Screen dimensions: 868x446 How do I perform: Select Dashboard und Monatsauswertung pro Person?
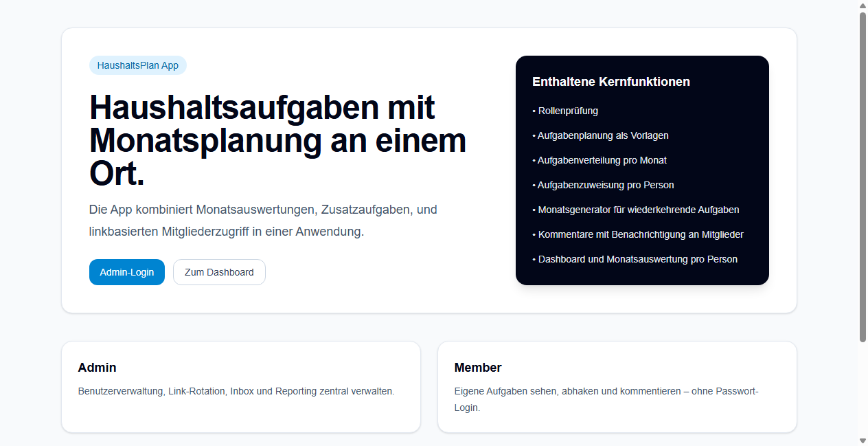coord(635,259)
